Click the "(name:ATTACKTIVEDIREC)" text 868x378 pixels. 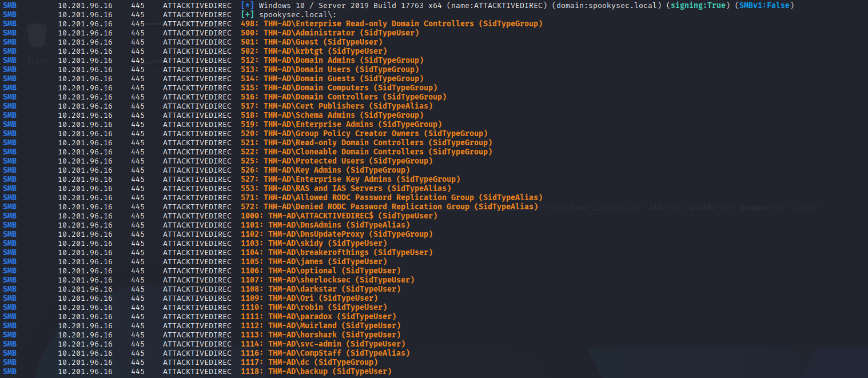[x=497, y=5]
